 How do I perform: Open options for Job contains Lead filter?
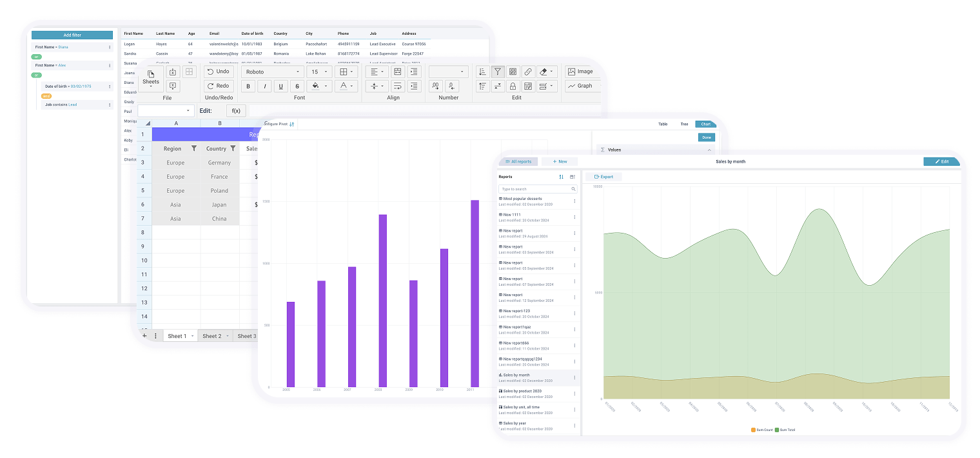click(x=109, y=105)
